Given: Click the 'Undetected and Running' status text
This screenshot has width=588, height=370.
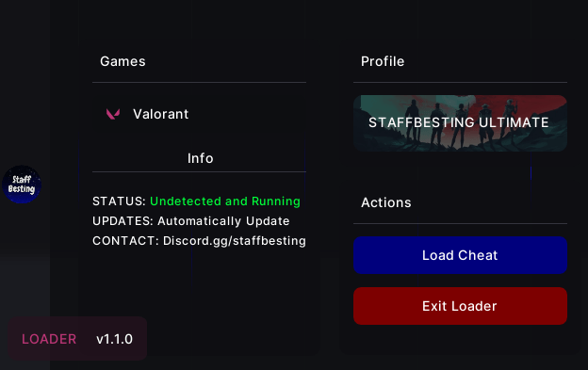Looking at the screenshot, I should point(225,201).
